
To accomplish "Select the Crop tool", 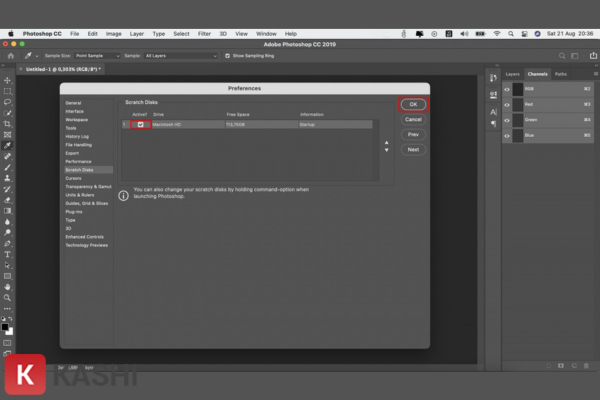I will (8, 123).
